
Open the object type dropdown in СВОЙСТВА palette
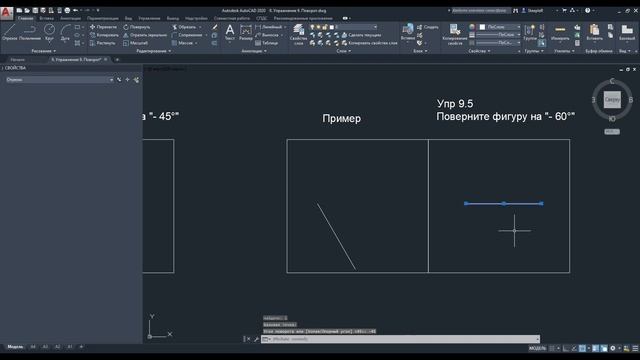point(60,80)
